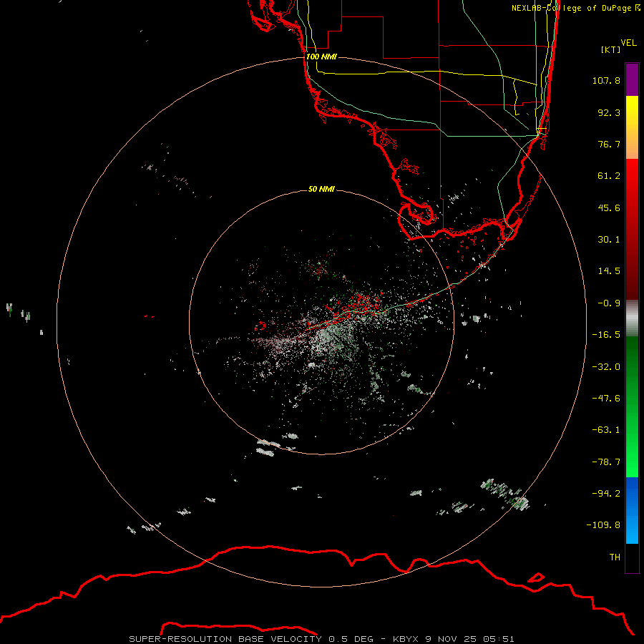Click the [KT] units label

[610, 49]
